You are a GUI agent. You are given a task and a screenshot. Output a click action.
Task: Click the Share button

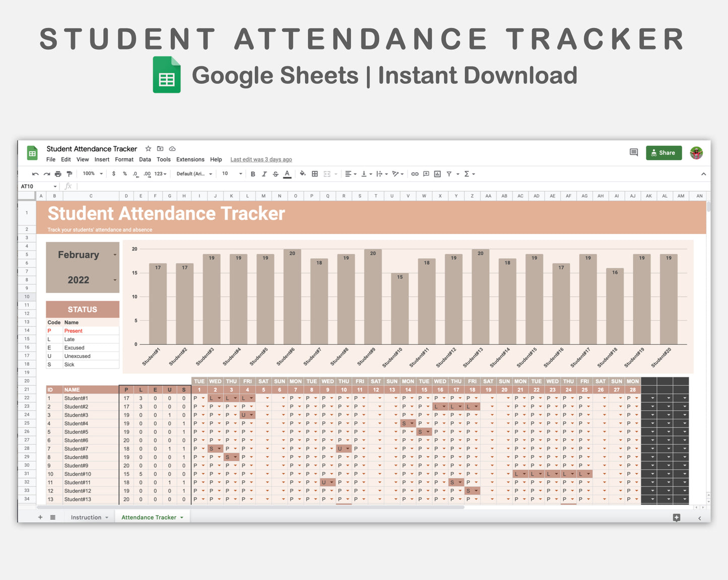point(664,153)
